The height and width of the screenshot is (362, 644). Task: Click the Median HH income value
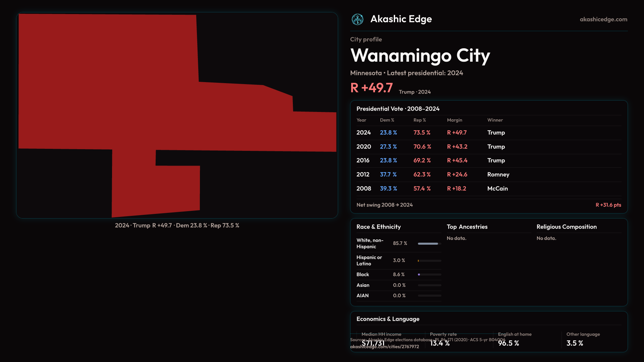373,343
